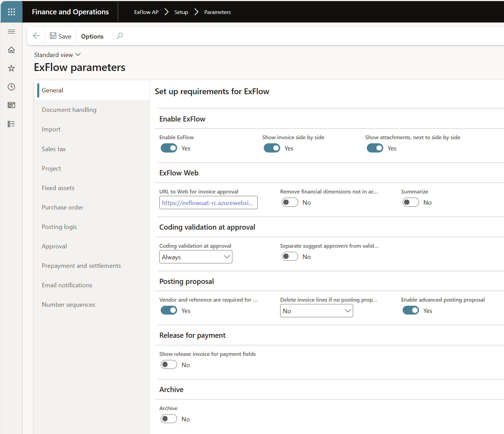Select the Email notifications tab
This screenshot has height=434, width=504.
67,285
